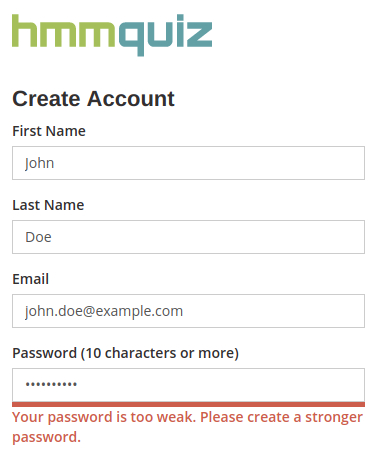The height and width of the screenshot is (457, 377).
Task: Click the hmmquiz logo
Action: click(x=112, y=35)
